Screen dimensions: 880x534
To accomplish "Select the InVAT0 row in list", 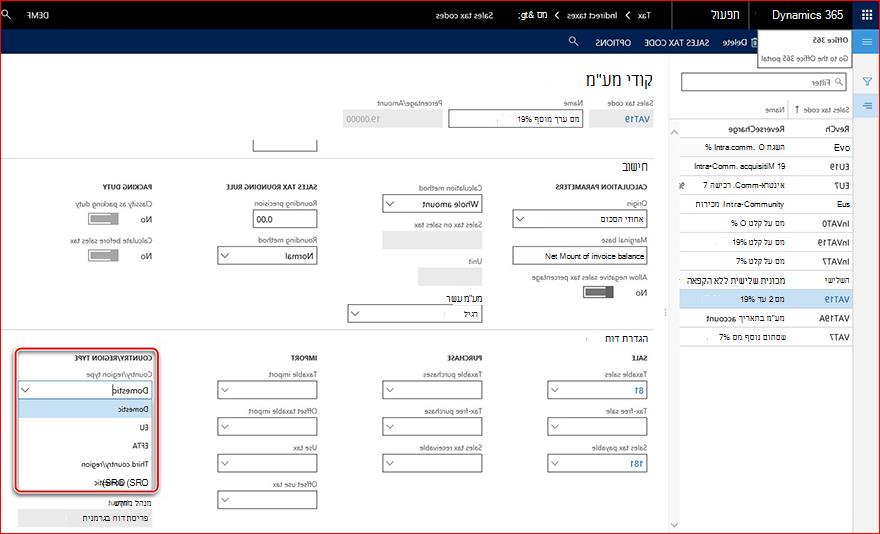I will [766, 223].
